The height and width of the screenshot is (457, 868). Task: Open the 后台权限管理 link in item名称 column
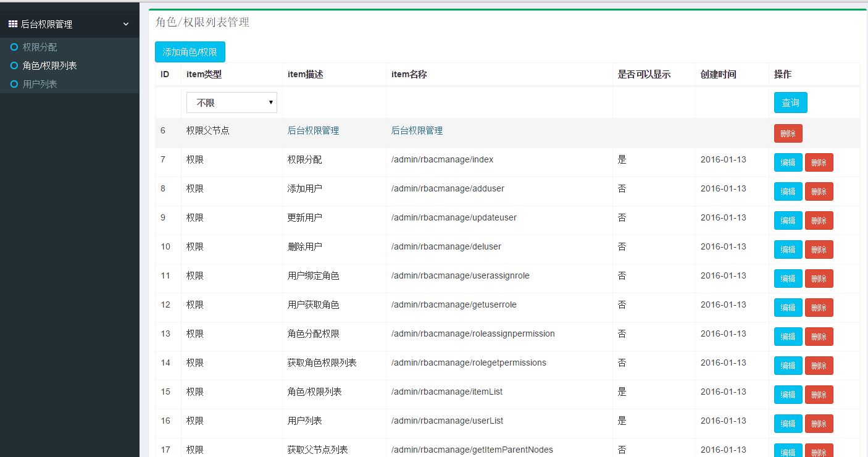click(417, 131)
